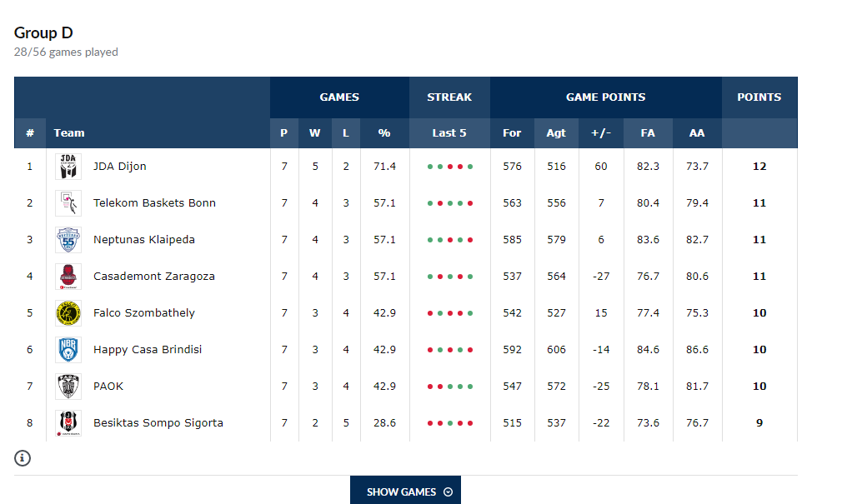Click the Telekom Baskets Bonn logo

(x=68, y=203)
